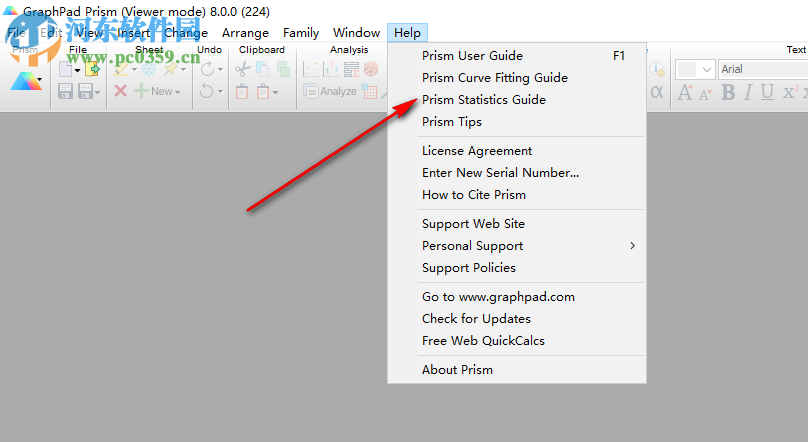The height and width of the screenshot is (442, 808).
Task: Click the pushpin icon in Sheet group
Action: 171,69
